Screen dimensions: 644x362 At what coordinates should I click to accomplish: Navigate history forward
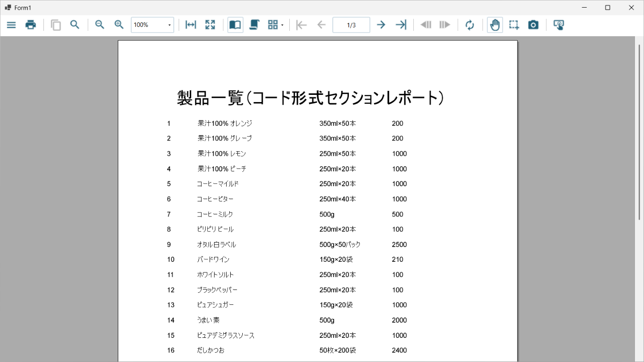(445, 25)
